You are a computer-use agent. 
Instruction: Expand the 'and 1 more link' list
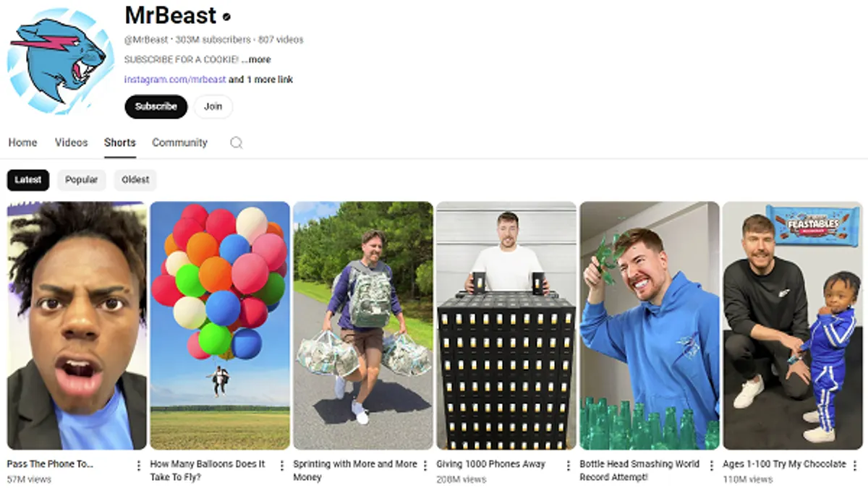(x=261, y=80)
